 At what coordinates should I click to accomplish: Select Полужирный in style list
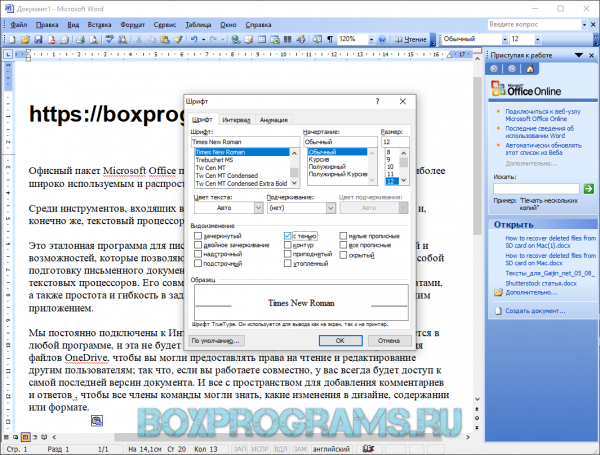pos(327,167)
